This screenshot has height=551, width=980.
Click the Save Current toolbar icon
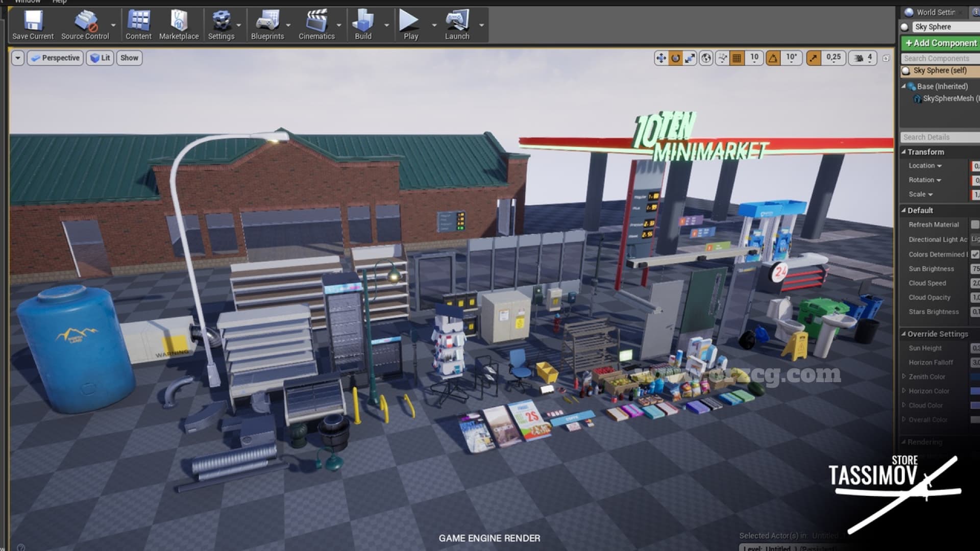coord(33,25)
